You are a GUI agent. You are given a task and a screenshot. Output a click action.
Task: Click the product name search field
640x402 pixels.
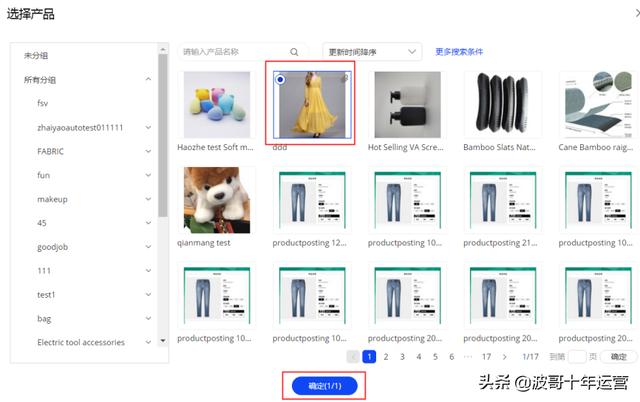click(232, 52)
